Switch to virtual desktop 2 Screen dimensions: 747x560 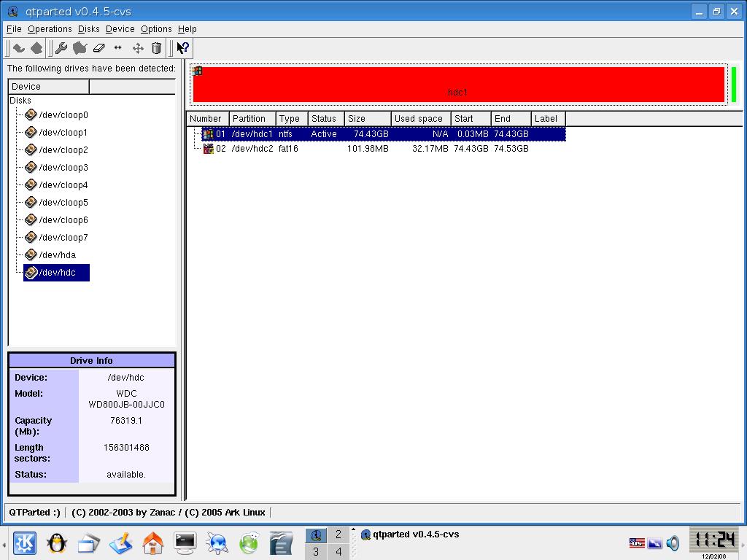tap(338, 534)
